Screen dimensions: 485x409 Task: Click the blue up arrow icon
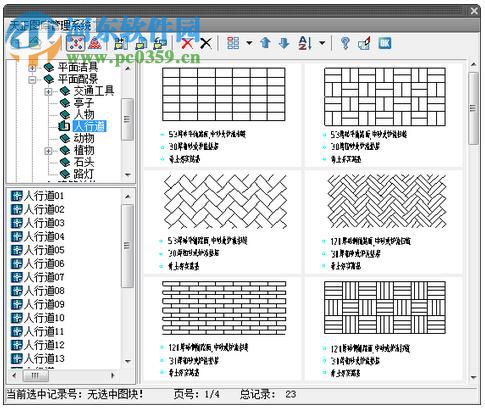tap(266, 43)
